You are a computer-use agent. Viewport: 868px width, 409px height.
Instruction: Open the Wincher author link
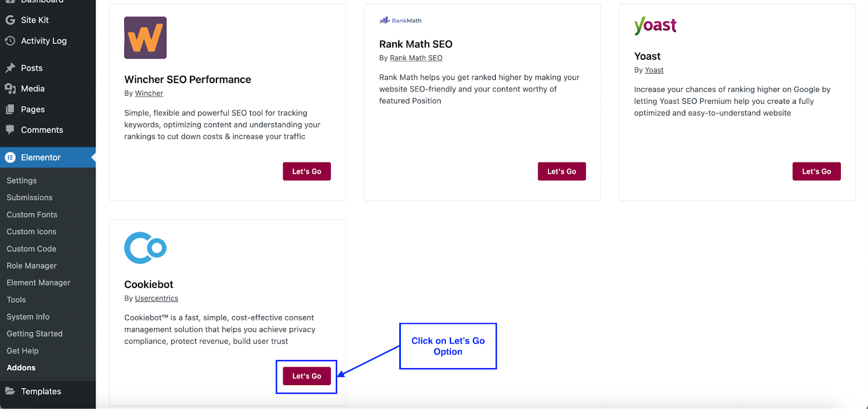click(x=149, y=93)
